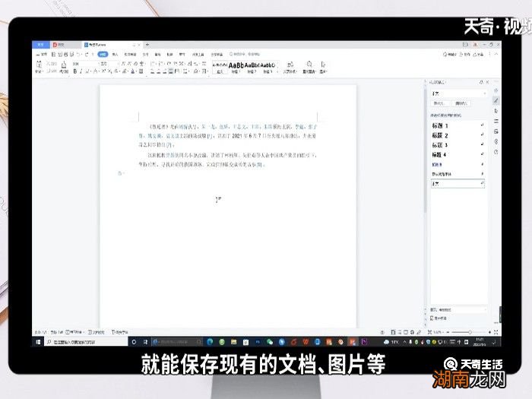Select the large AaBb heading 1 style in gallery
532x399 pixels.
point(236,67)
